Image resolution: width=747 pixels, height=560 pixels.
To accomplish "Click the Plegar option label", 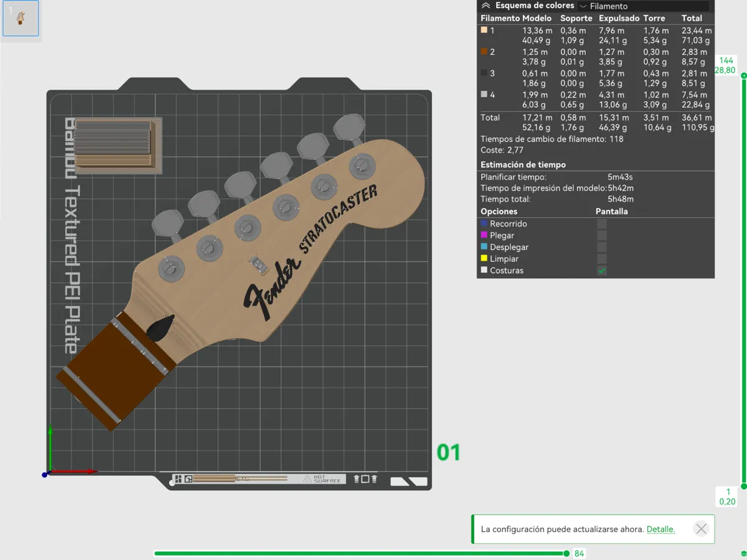I will tap(502, 235).
